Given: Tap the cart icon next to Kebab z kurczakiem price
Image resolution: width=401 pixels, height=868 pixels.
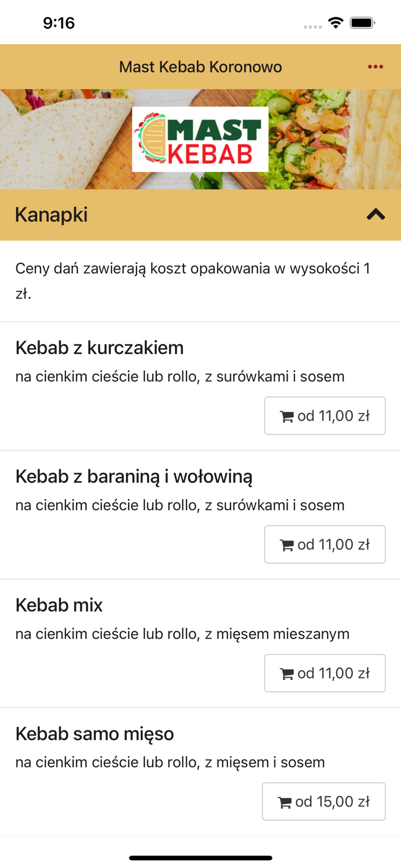Looking at the screenshot, I should tap(286, 415).
